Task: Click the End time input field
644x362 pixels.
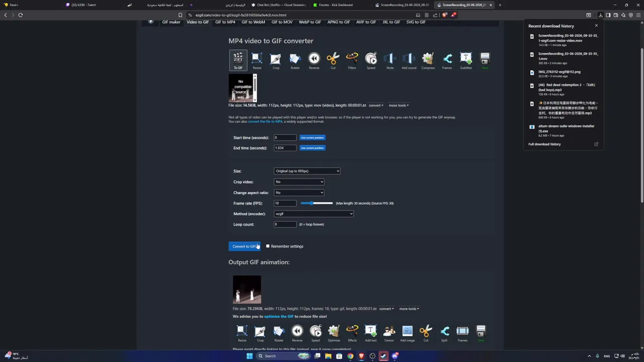Action: click(285, 148)
